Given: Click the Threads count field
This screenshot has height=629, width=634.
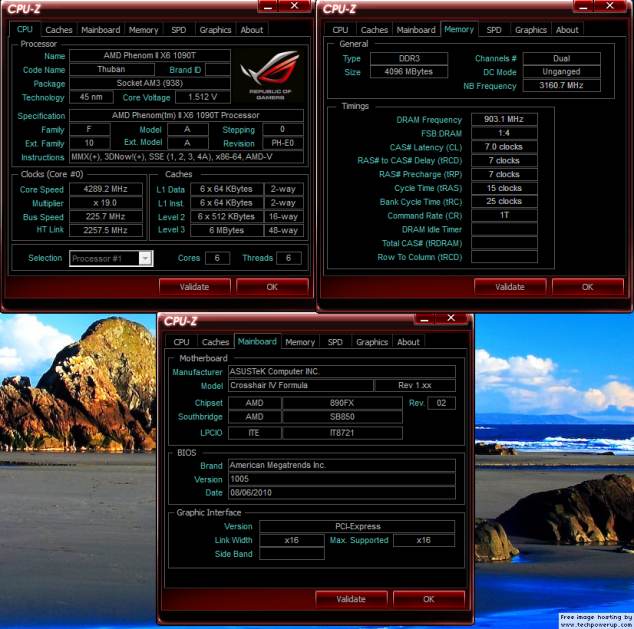Looking at the screenshot, I should (289, 258).
